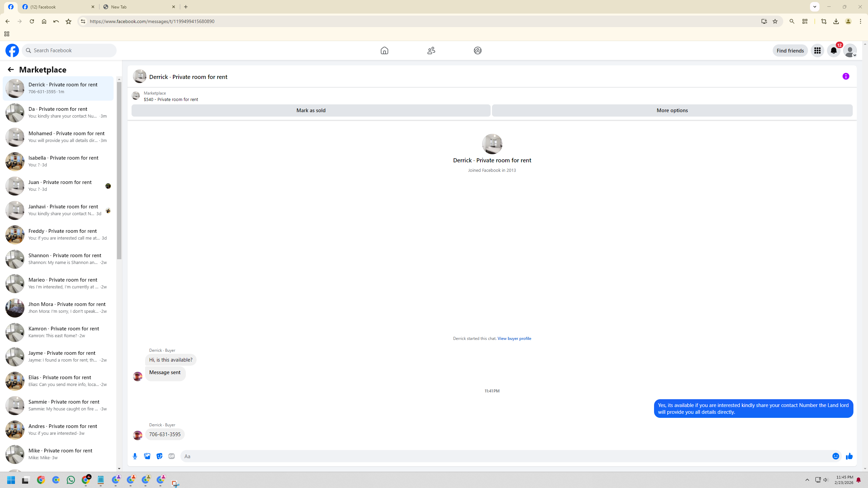Open WhatsApp from the Windows taskbar

(x=71, y=480)
